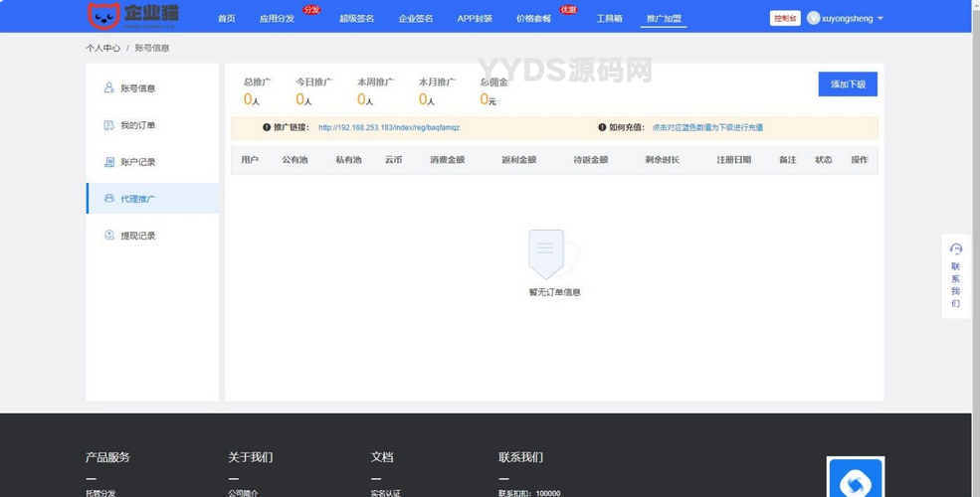The width and height of the screenshot is (980, 497).
Task: Select 工具箱 in the top navigation
Action: pos(609,19)
